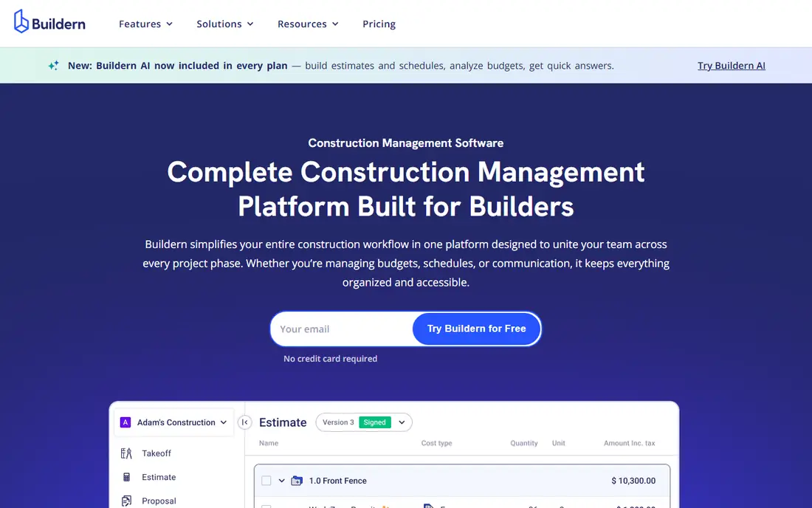812x508 pixels.
Task: Tick the checkbox for 1.0 Front Fence
Action: pyautogui.click(x=266, y=481)
